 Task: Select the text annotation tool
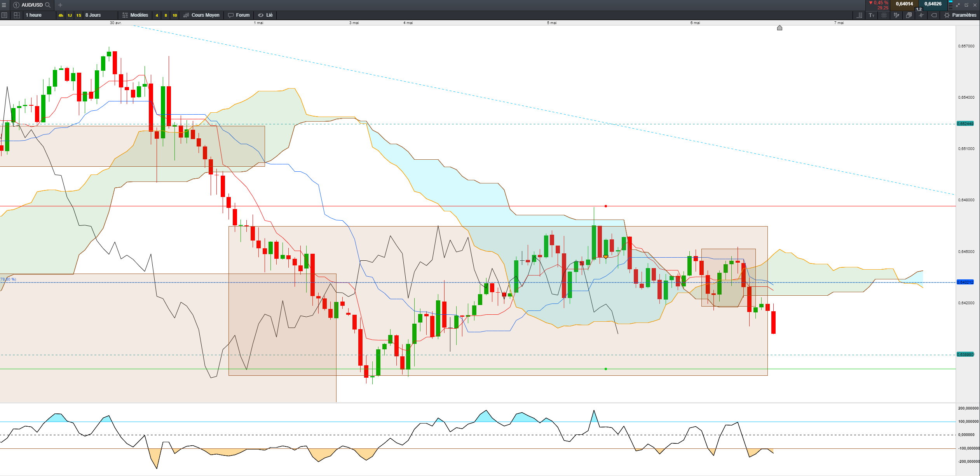[872, 15]
